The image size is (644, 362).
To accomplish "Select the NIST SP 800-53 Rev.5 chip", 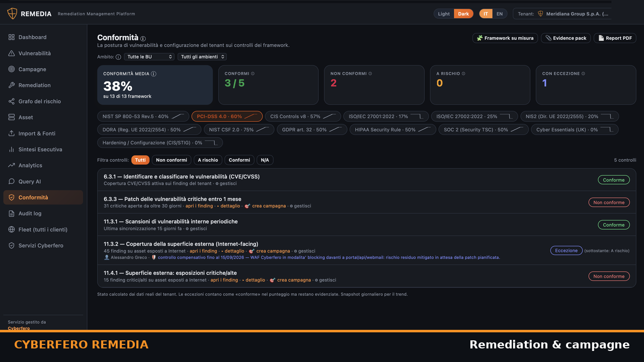I will pos(143,116).
